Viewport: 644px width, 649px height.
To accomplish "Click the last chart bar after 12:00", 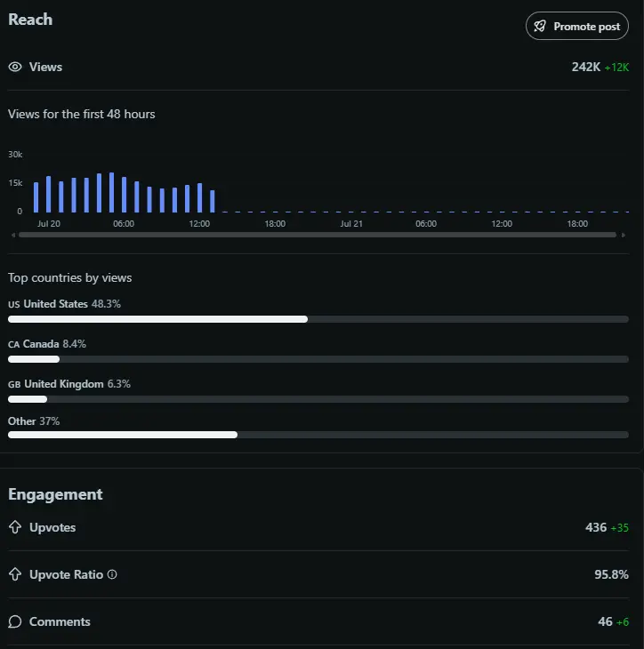I will [213, 201].
